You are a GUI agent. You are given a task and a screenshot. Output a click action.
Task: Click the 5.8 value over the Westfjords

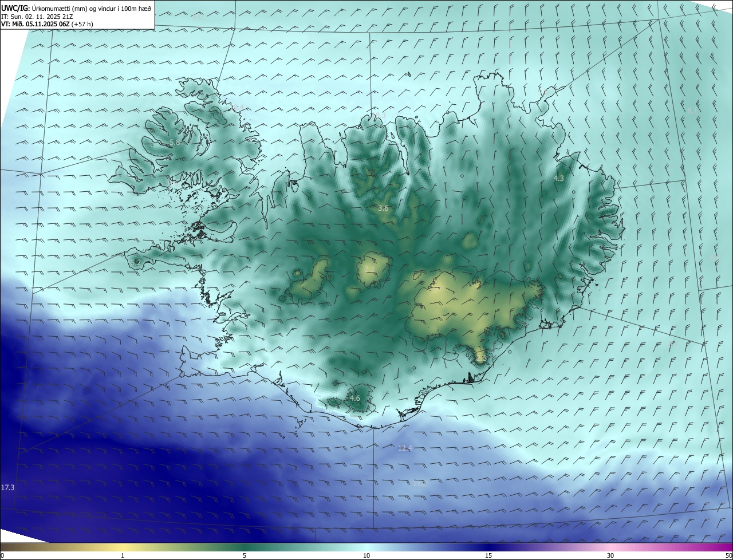[175, 142]
